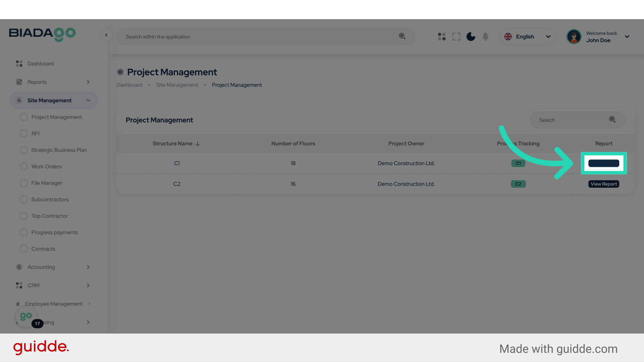Sort table by Structure Name arrow

tap(198, 144)
